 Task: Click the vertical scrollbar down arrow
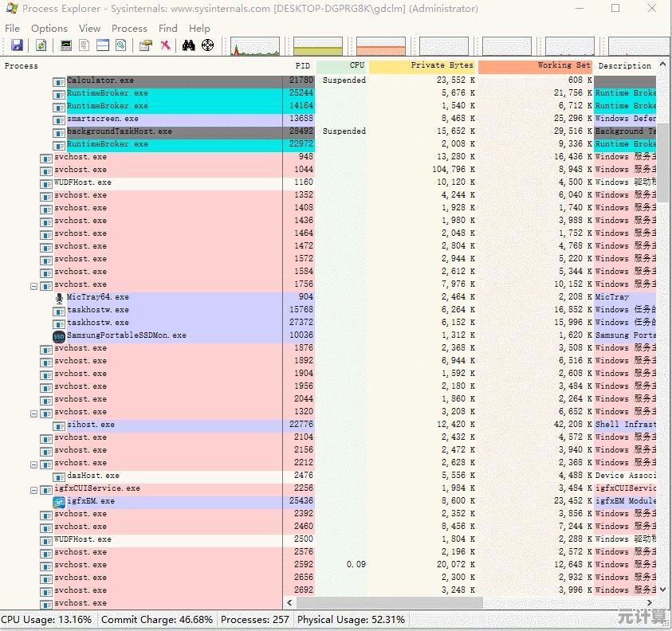(x=662, y=590)
